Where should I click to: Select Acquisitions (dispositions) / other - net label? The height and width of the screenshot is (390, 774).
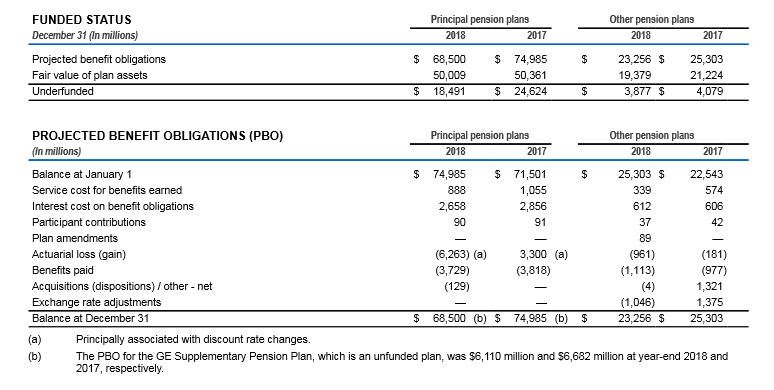122,286
